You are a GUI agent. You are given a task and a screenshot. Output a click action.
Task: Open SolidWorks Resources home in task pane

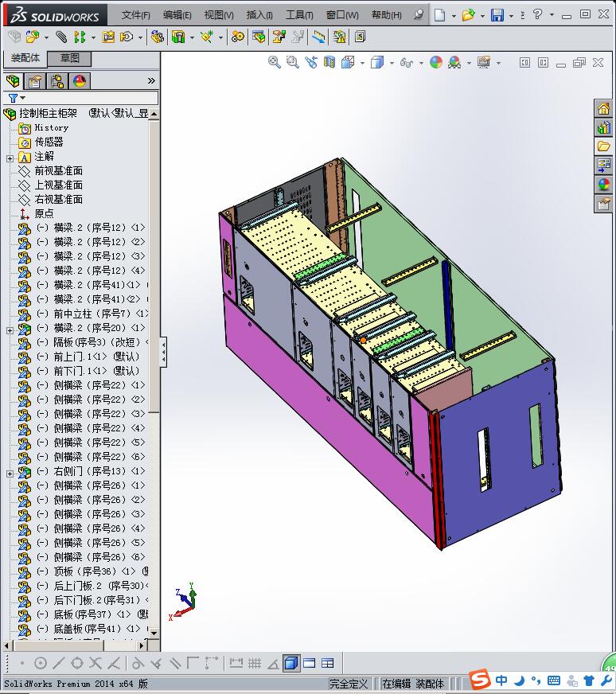(x=603, y=108)
